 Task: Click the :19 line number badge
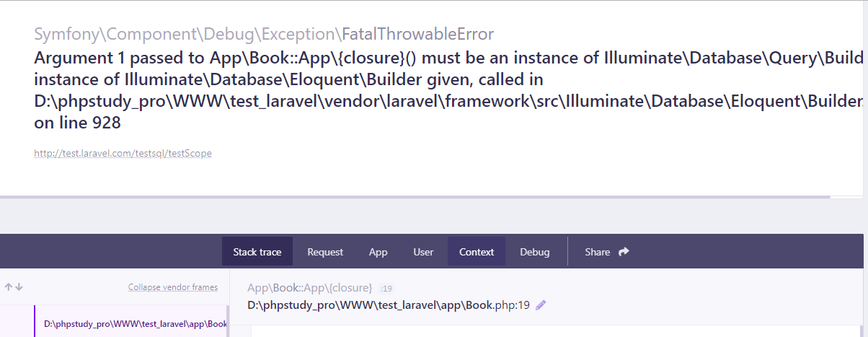(387, 288)
